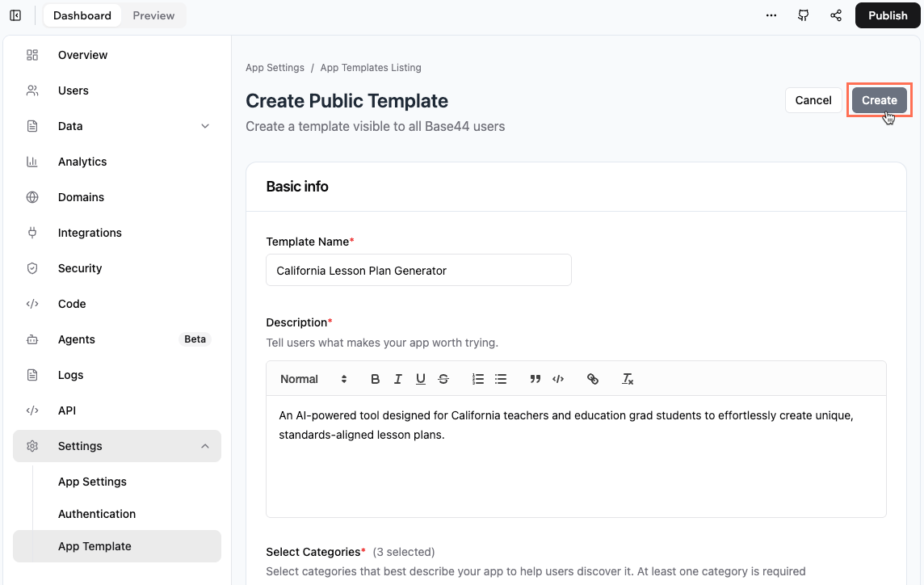Insert a hyperlink using the link icon
The width and height of the screenshot is (924, 585).
(593, 378)
